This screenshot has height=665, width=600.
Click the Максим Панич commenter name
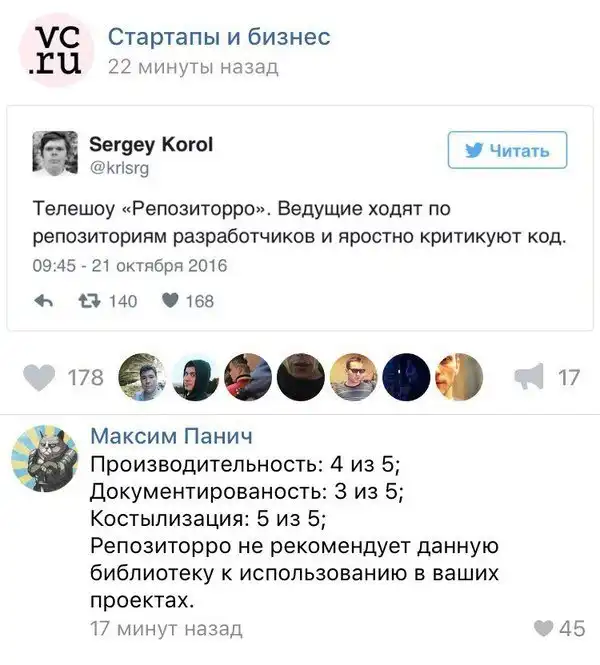tap(171, 436)
